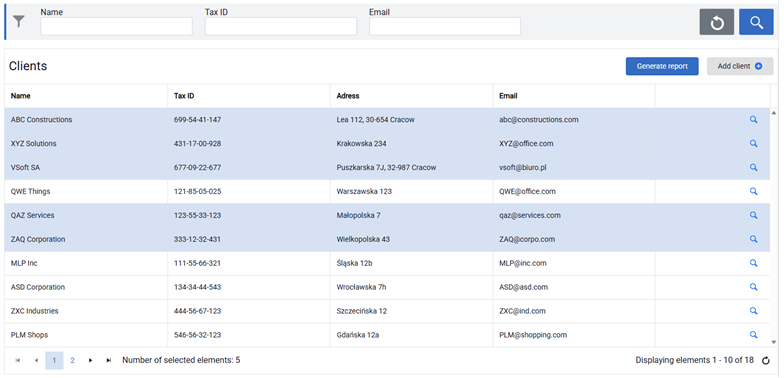784x378 pixels.
Task: Click the filter funnel icon
Action: click(19, 22)
